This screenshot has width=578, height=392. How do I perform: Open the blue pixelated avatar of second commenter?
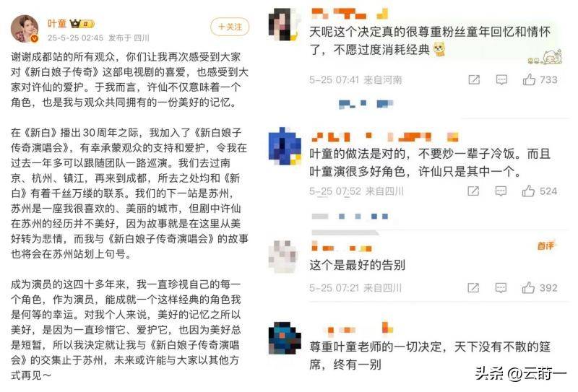coord(285,146)
